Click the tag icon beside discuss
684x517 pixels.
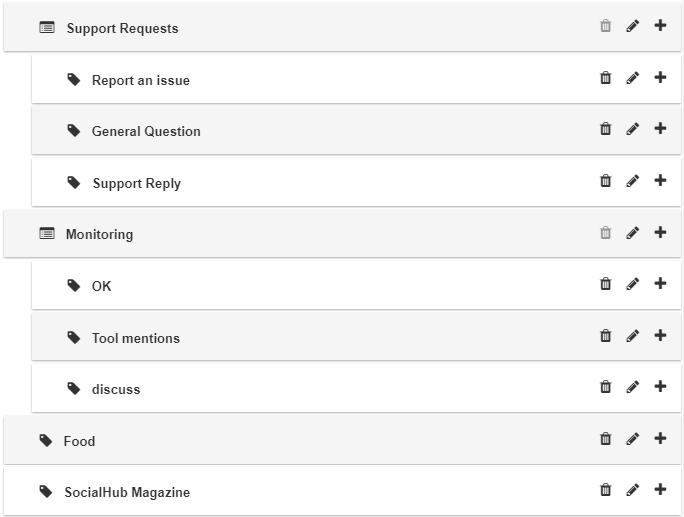click(74, 388)
